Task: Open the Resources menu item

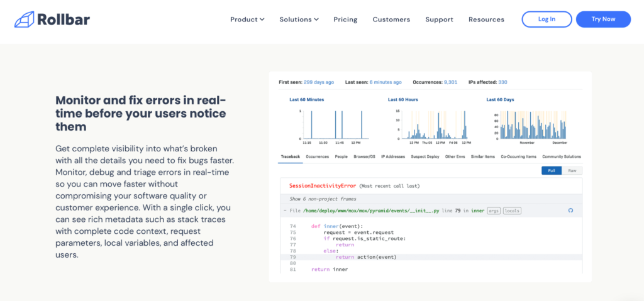Action: (486, 19)
